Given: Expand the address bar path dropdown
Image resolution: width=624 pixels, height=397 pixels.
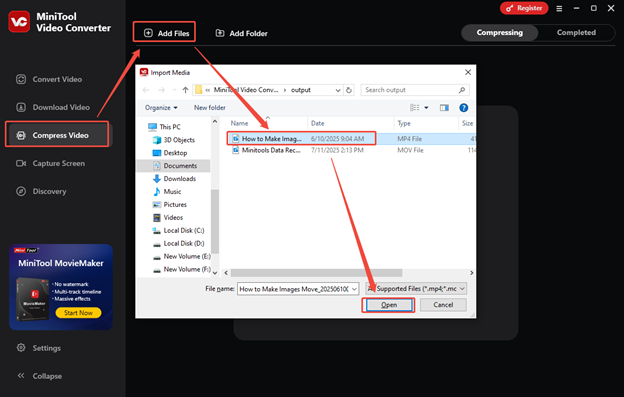Looking at the screenshot, I should (x=337, y=90).
